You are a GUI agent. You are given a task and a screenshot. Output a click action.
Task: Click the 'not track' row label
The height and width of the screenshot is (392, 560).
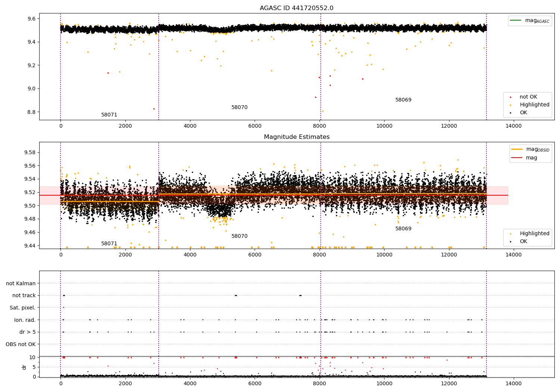24,296
